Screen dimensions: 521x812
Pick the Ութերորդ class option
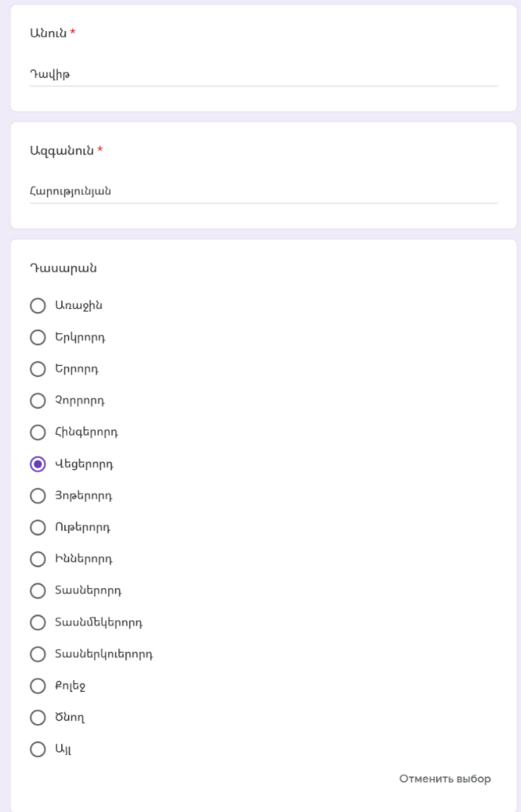37,528
